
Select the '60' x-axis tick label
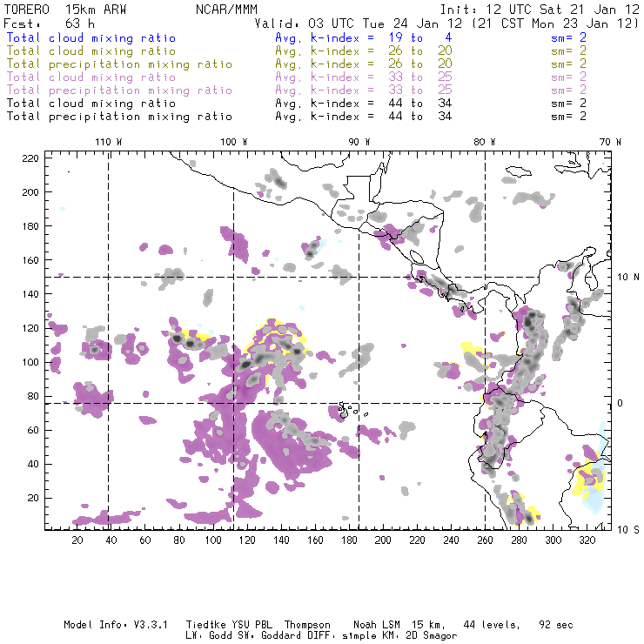point(145,540)
